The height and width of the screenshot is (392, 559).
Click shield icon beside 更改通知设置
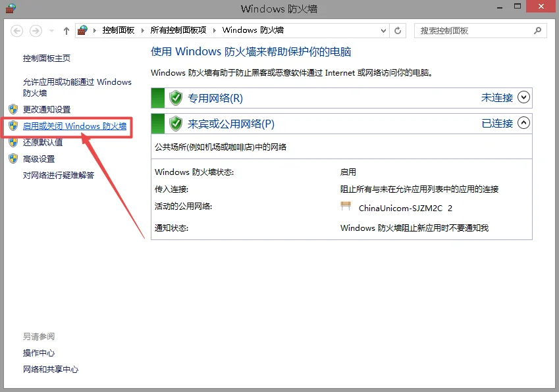(13, 109)
